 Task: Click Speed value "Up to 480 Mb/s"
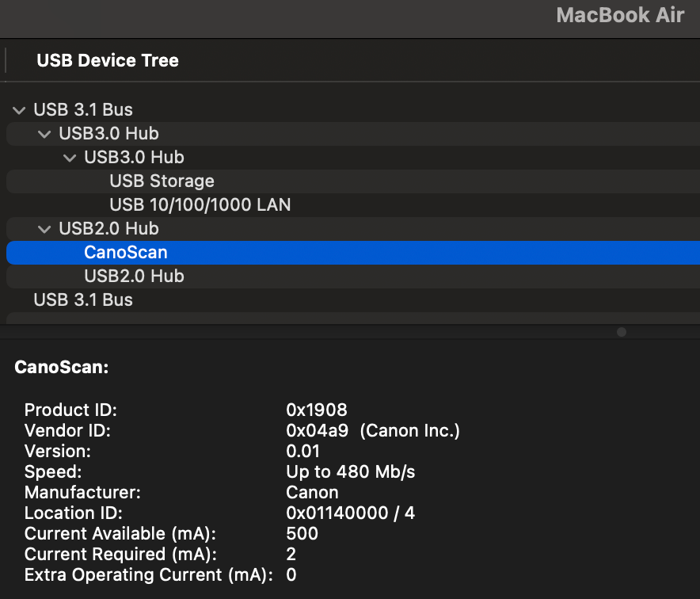coord(351,471)
